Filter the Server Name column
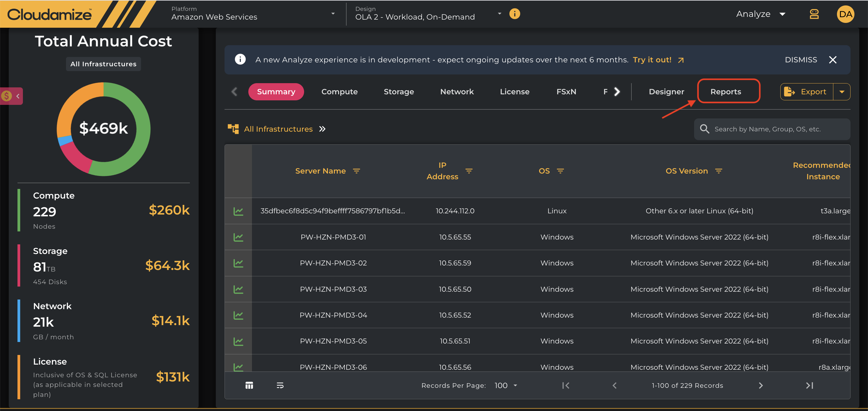868x411 pixels. [357, 171]
